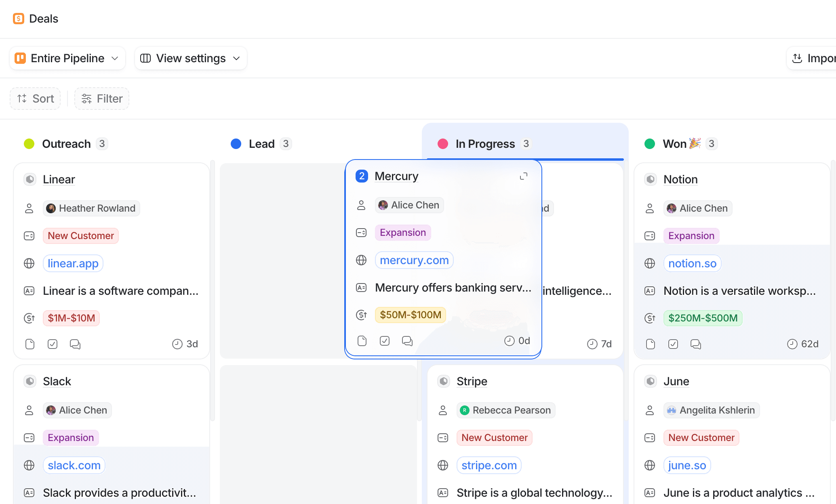
Task: Open the Stripe deal title
Action: (472, 381)
